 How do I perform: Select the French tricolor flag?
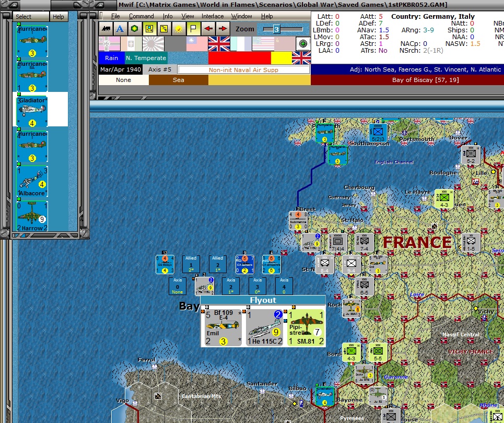click(241, 44)
